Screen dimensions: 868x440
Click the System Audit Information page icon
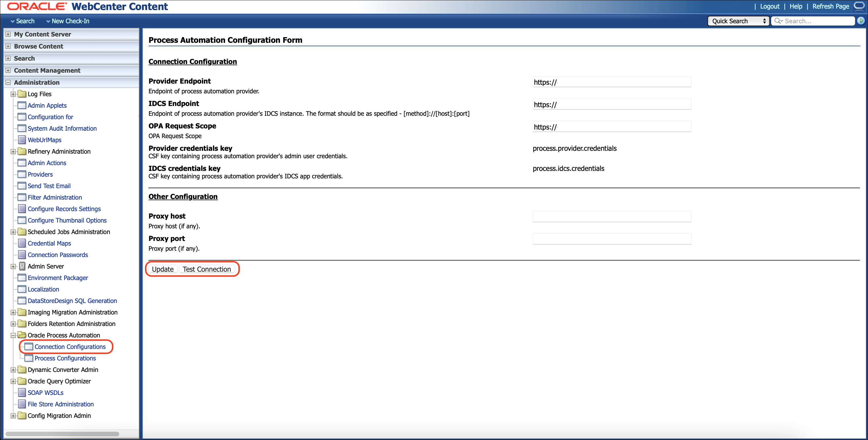pos(22,128)
